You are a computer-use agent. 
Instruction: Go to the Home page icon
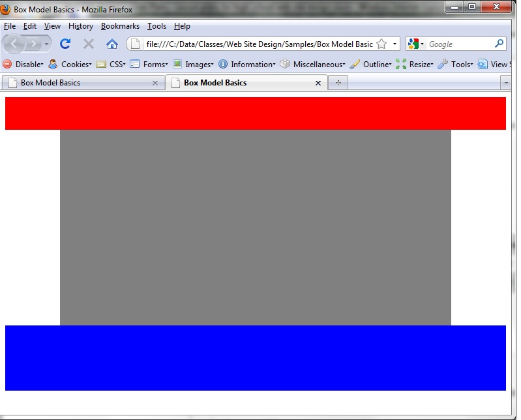[x=112, y=44]
